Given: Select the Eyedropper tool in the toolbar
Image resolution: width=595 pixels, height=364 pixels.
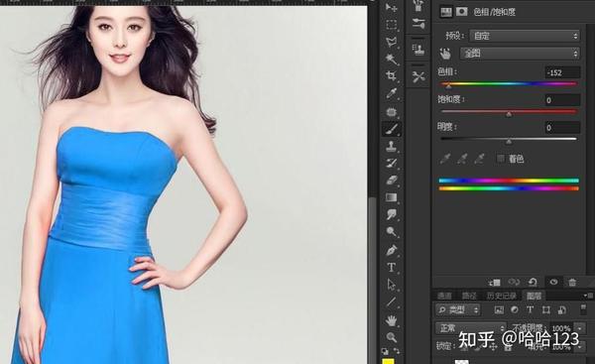Looking at the screenshot, I should click(391, 93).
